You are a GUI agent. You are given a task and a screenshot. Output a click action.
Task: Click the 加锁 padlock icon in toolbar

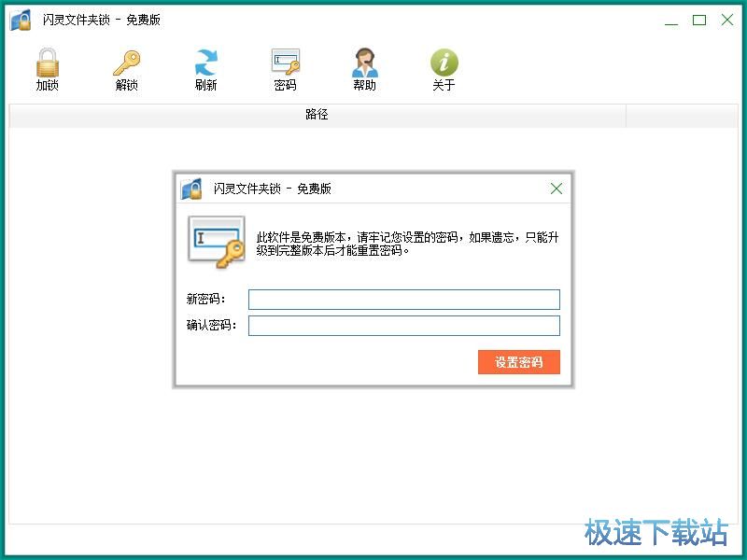tap(48, 63)
